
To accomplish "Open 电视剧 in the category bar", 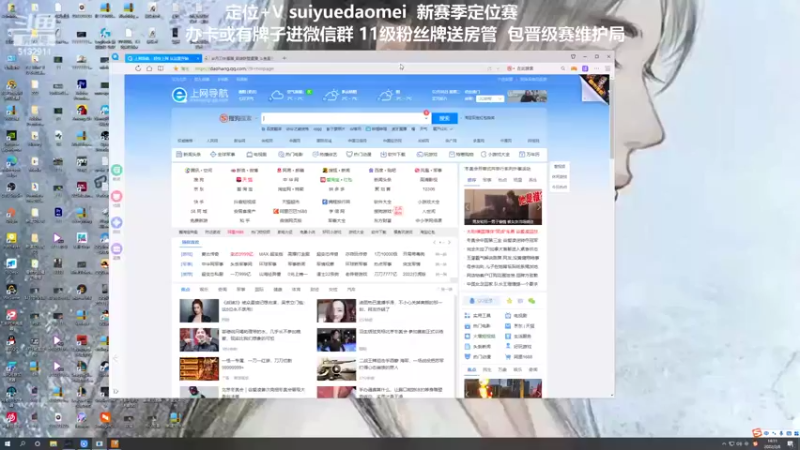I will [257, 154].
